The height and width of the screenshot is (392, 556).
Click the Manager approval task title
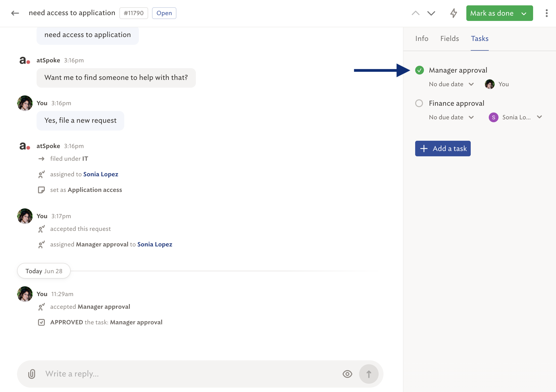[458, 70]
